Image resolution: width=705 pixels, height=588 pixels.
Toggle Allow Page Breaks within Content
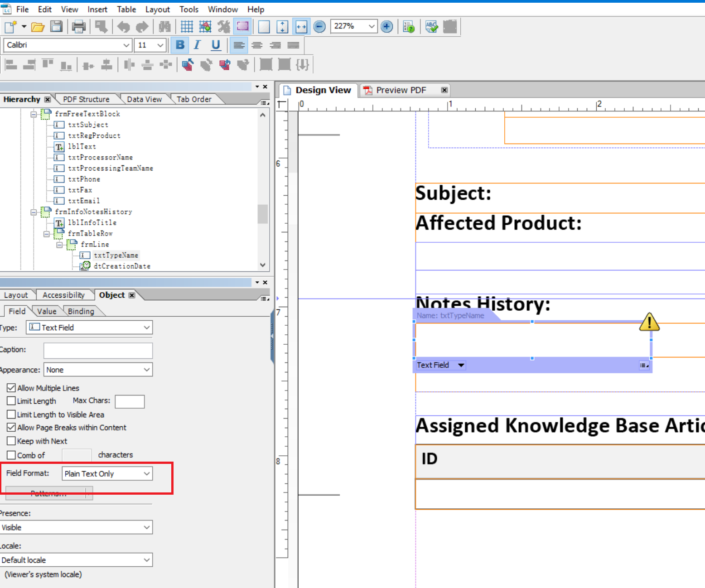click(11, 427)
